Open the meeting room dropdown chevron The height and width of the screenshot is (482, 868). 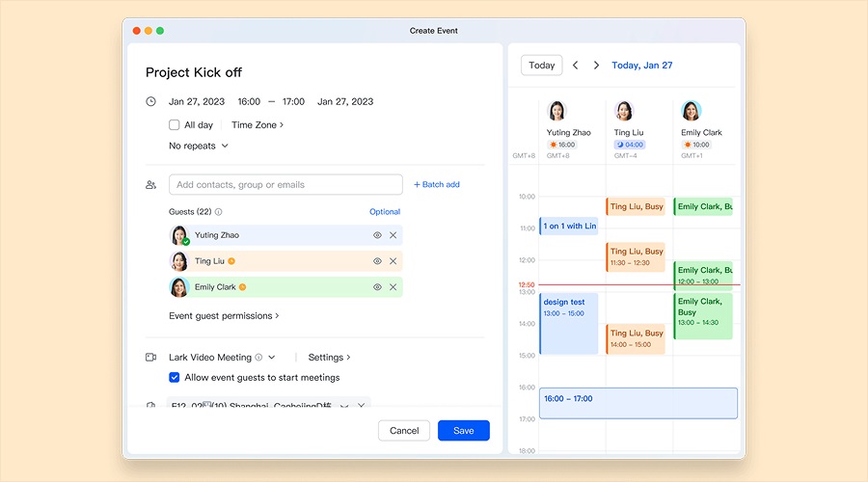344,405
